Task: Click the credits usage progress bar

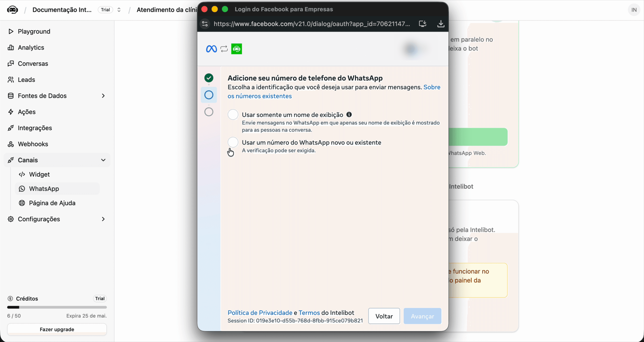Action: pyautogui.click(x=57, y=307)
